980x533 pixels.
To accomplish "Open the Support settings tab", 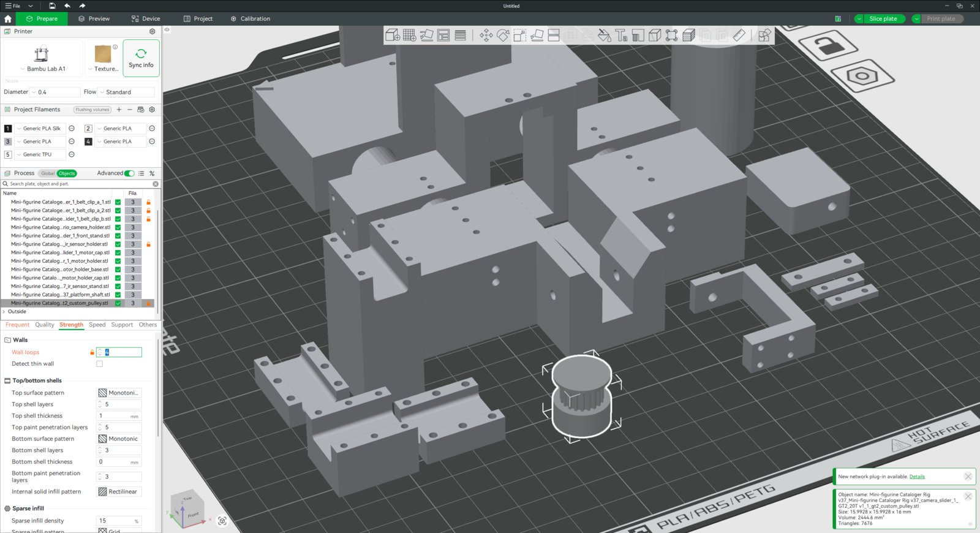I will coord(122,325).
